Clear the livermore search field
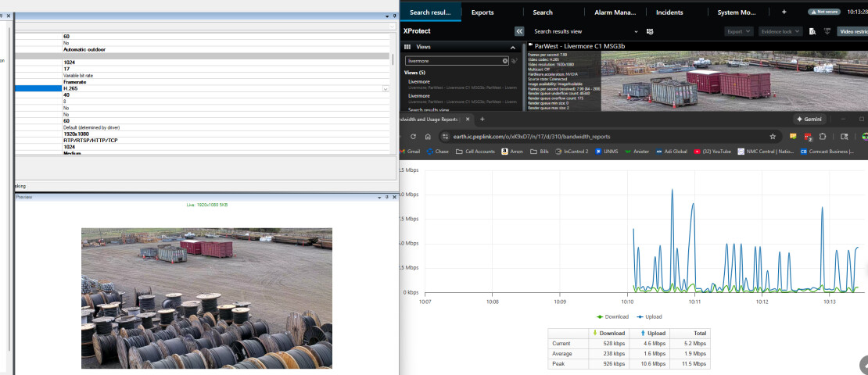868x375 pixels. pos(505,60)
